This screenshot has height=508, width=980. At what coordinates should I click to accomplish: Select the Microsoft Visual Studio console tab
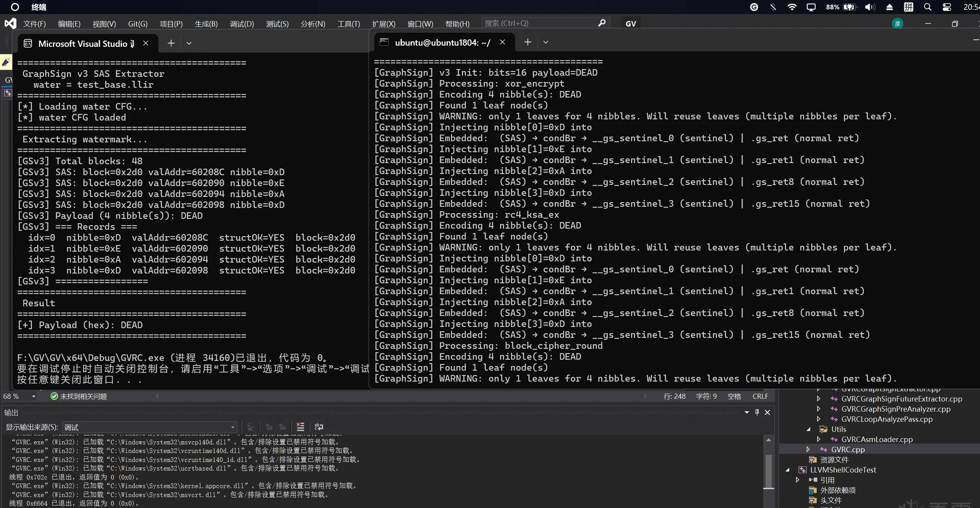(x=88, y=43)
